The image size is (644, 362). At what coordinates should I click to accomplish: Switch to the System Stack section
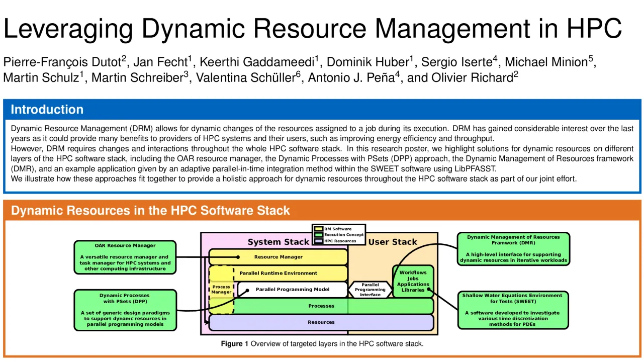(x=278, y=242)
